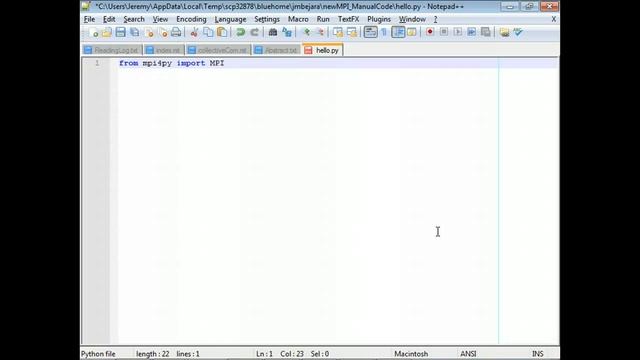Switch to the collectiveCom.rst tab
This screenshot has width=640, height=360.
tap(218, 50)
